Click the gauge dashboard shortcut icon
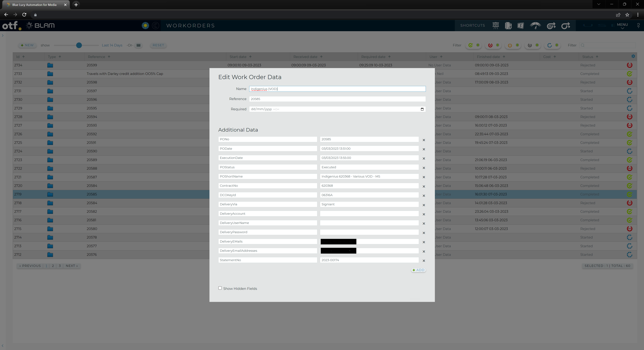The width and height of the screenshot is (644, 350). point(535,25)
